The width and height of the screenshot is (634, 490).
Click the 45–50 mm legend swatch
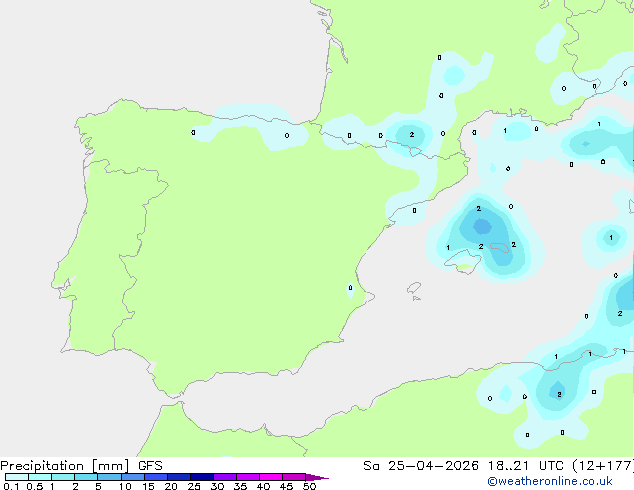294,477
